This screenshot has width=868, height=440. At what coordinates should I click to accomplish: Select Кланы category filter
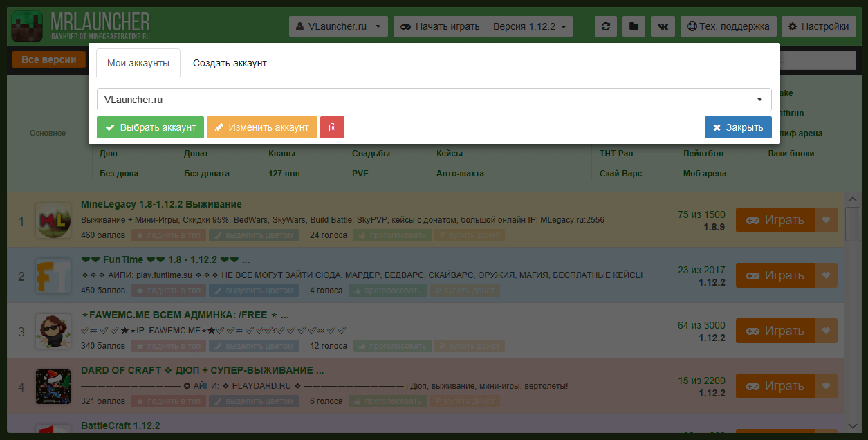281,154
